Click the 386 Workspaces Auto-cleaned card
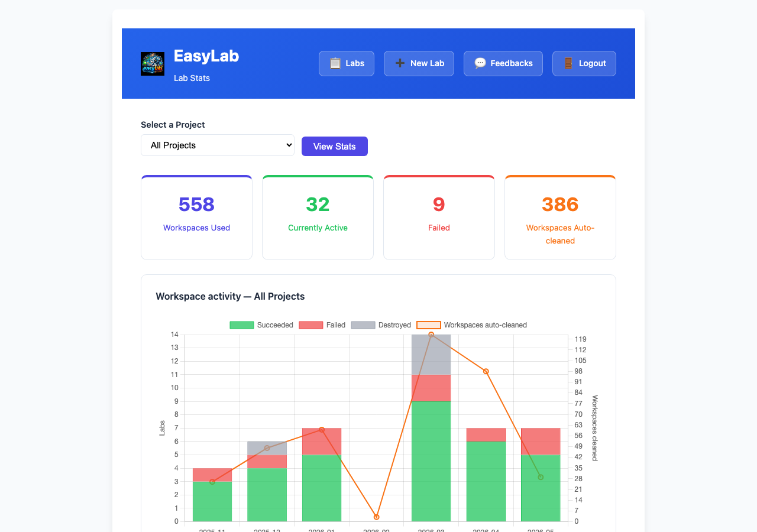Screen dimensions: 757x532 click(560, 218)
